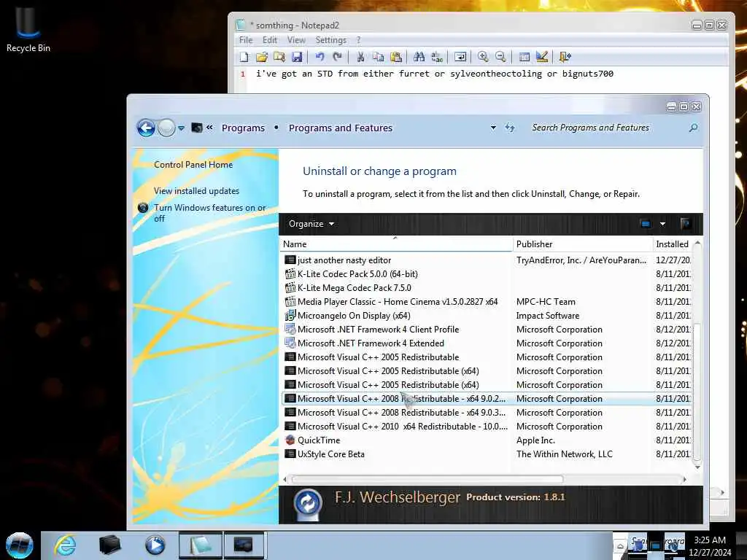Select Microsoft .NET Framework 4 Extended
The height and width of the screenshot is (560, 747).
[486, 343]
